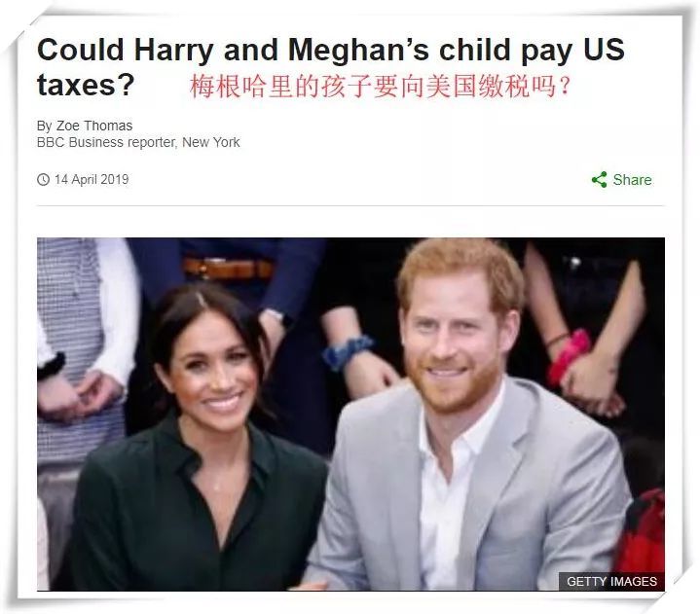Click the pink scrunchie on background wrist
The width and height of the screenshot is (700, 614).
pos(570,355)
